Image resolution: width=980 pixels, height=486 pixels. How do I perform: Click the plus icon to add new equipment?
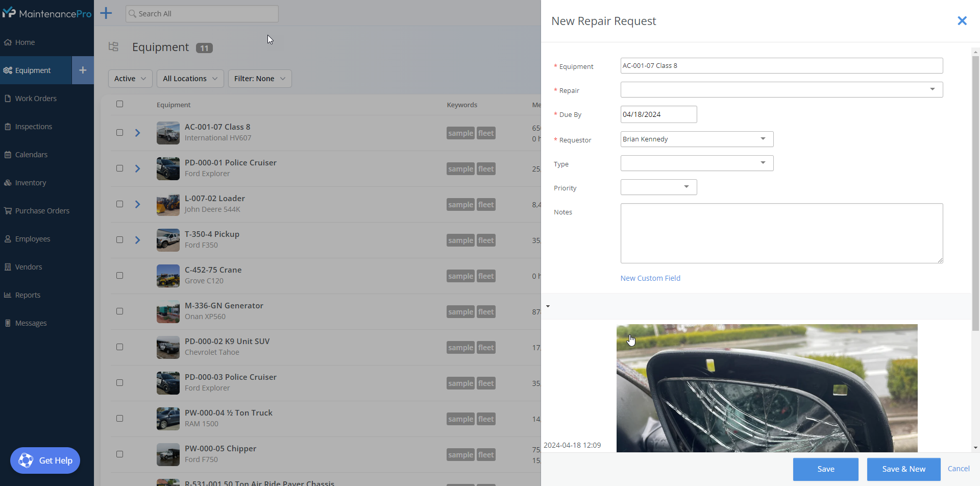[x=83, y=70]
